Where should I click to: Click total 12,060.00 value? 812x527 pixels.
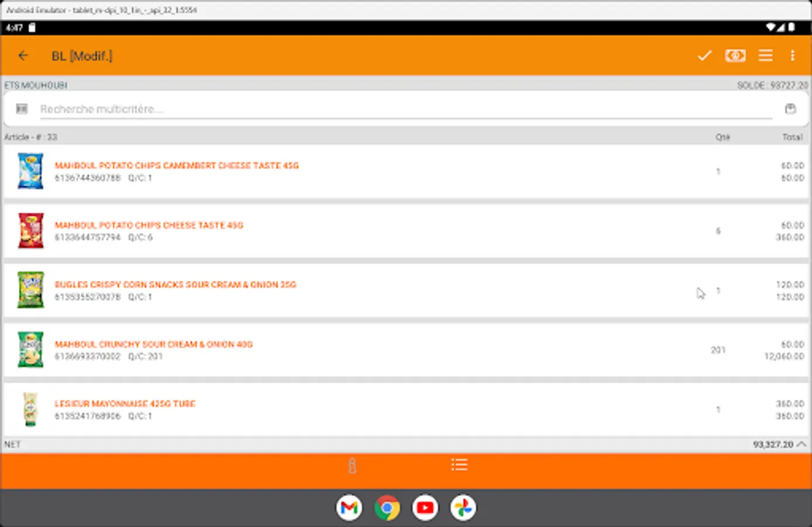click(784, 357)
